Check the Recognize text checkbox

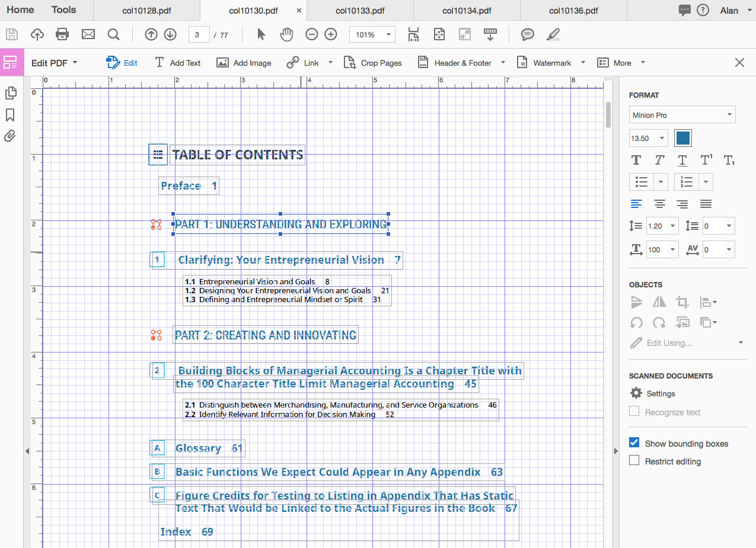pos(634,412)
